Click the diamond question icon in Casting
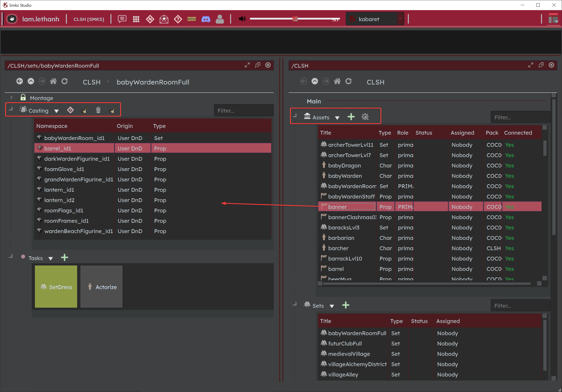This screenshot has width=562, height=392. 70,110
